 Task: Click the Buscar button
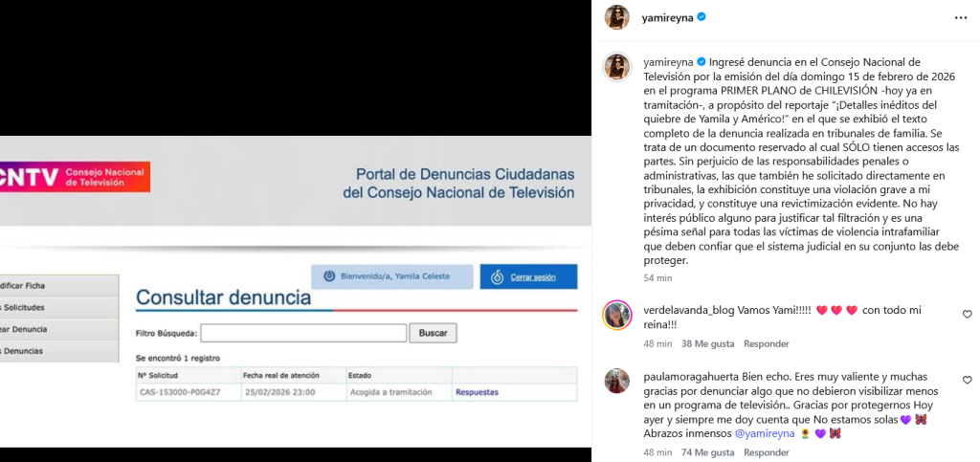pos(434,334)
